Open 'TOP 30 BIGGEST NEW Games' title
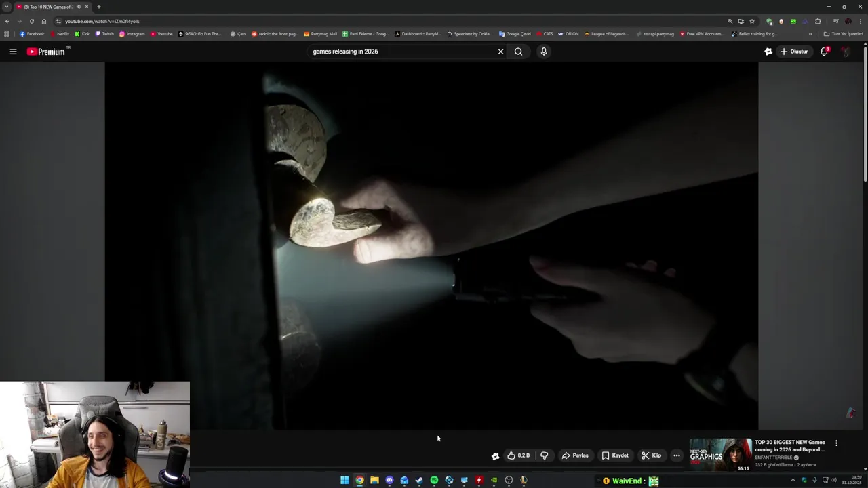 point(790,446)
